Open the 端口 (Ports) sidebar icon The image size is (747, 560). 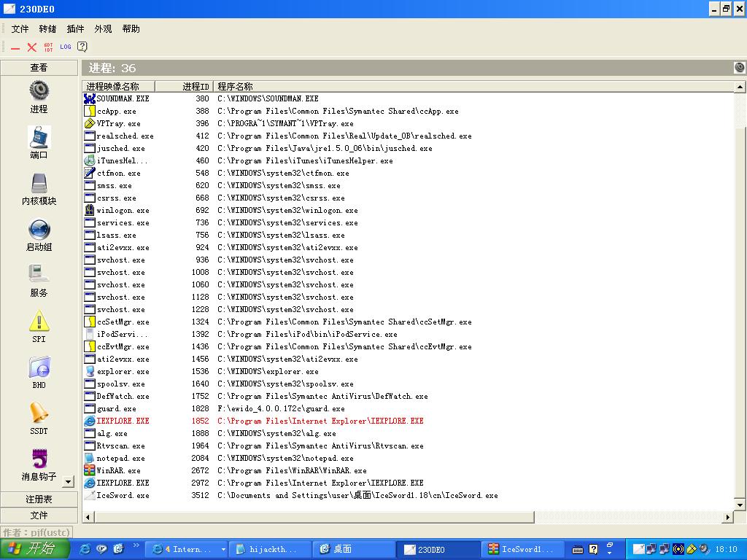tap(39, 137)
